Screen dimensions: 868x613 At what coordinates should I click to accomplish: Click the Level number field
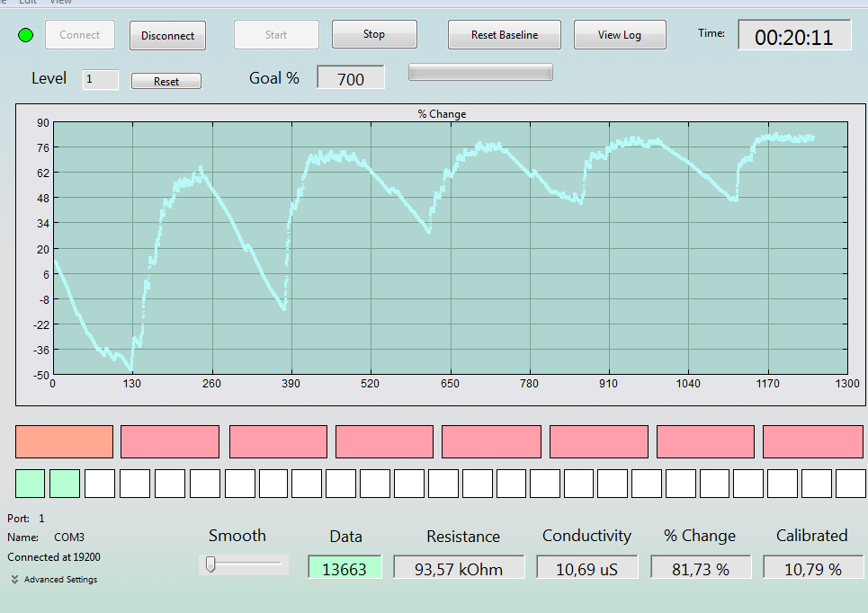pyautogui.click(x=100, y=80)
